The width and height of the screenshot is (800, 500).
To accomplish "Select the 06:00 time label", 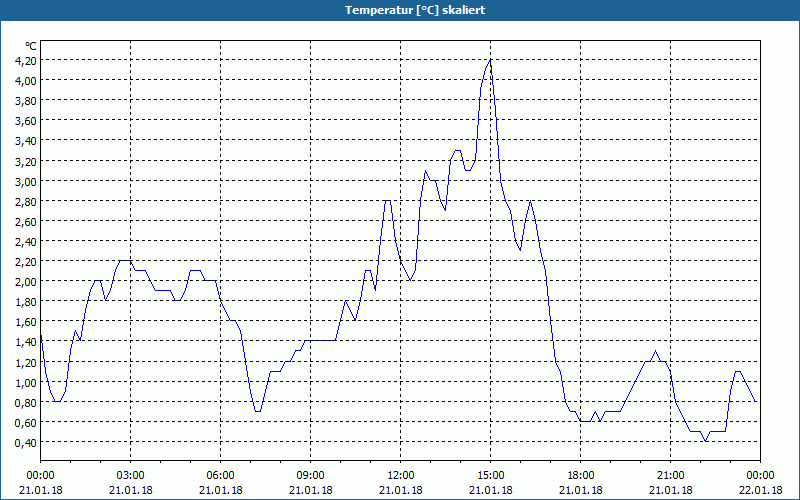I will 220,476.
